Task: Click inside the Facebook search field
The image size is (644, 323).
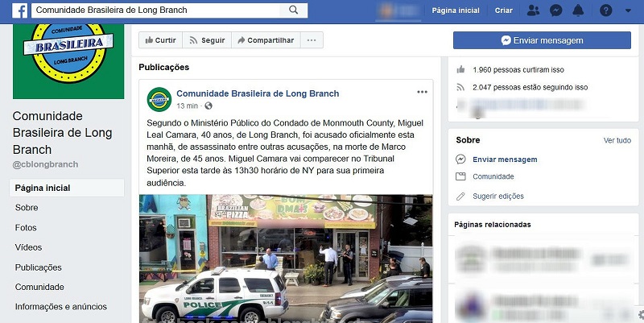Action: pos(156,10)
